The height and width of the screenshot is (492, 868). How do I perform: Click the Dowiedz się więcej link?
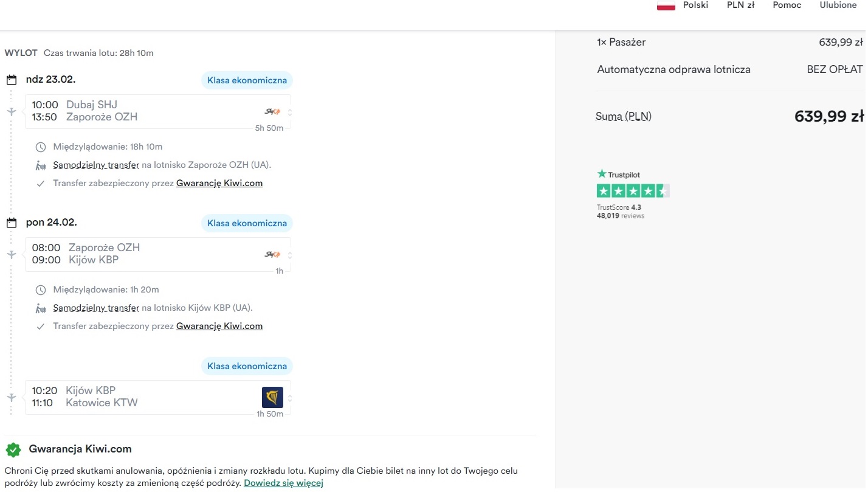click(284, 483)
